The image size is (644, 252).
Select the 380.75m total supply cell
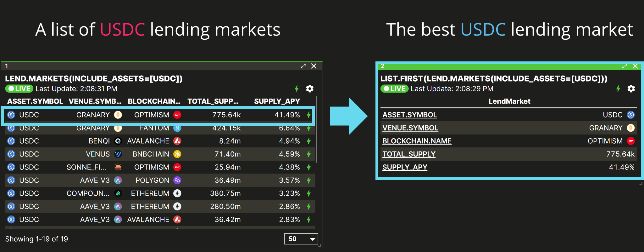pyautogui.click(x=225, y=193)
